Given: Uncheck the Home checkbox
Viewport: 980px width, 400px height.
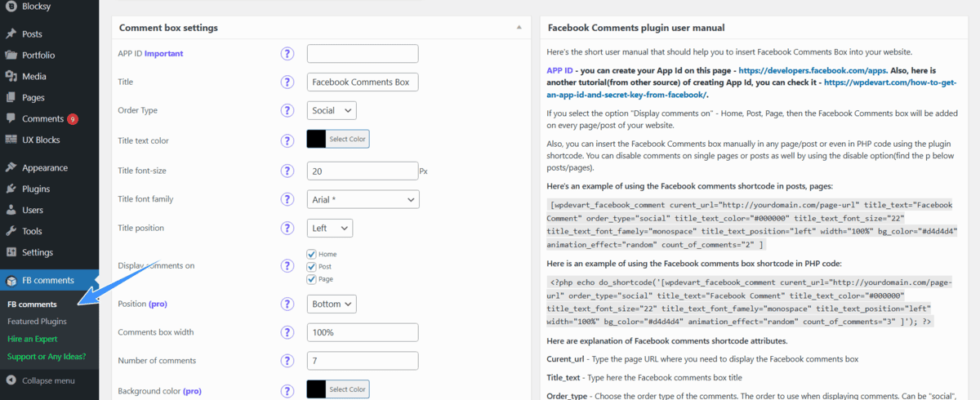Looking at the screenshot, I should 311,254.
